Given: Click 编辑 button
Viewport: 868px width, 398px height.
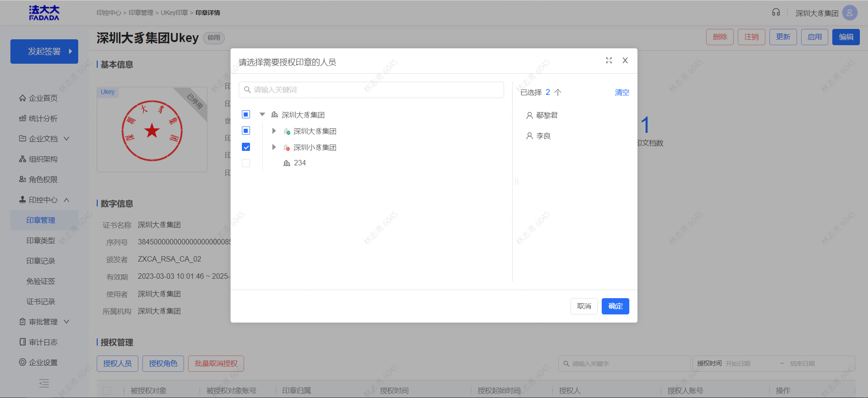Looking at the screenshot, I should tap(846, 37).
